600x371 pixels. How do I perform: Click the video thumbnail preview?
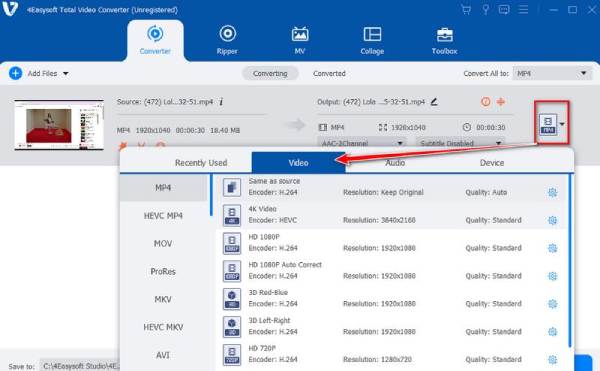(x=59, y=125)
